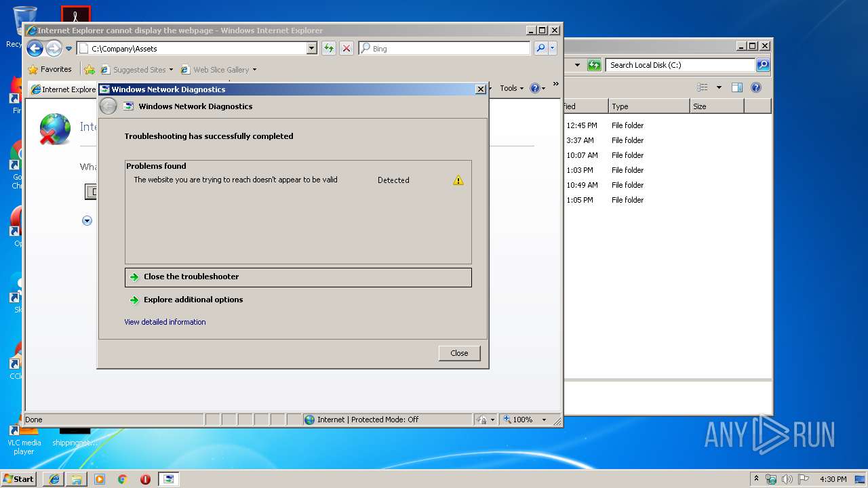
Task: Click the clock showing 4:30 PM
Action: (833, 479)
